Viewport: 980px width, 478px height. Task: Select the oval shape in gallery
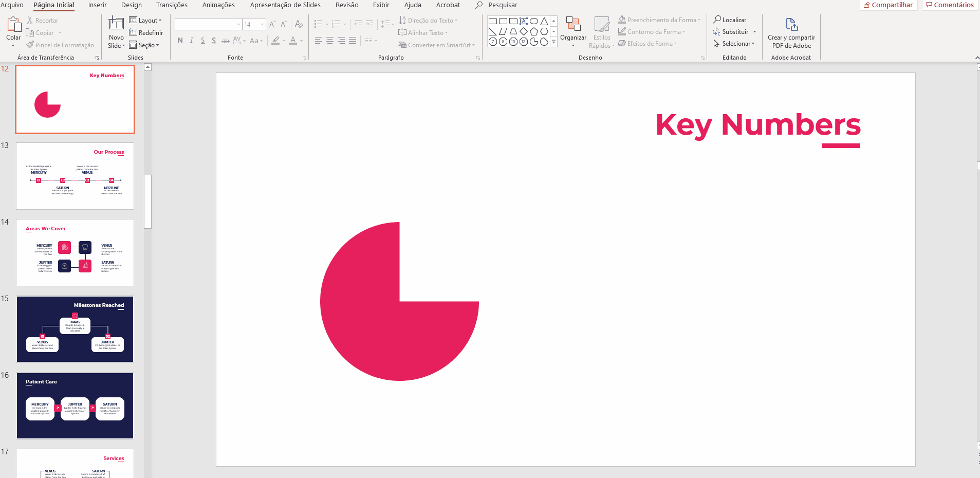point(534,21)
